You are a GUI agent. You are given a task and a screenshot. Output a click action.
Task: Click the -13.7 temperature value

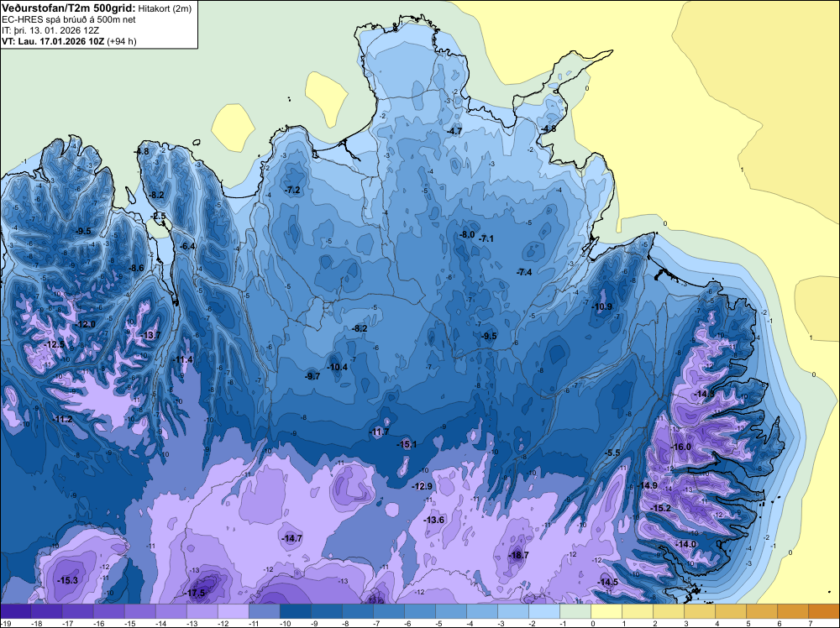(150, 335)
